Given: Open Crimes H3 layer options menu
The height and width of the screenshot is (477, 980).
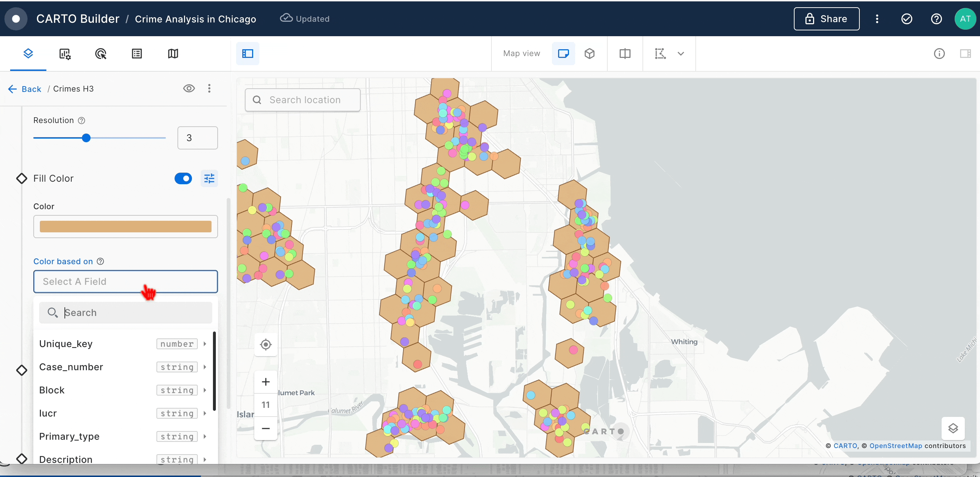Looking at the screenshot, I should (209, 89).
